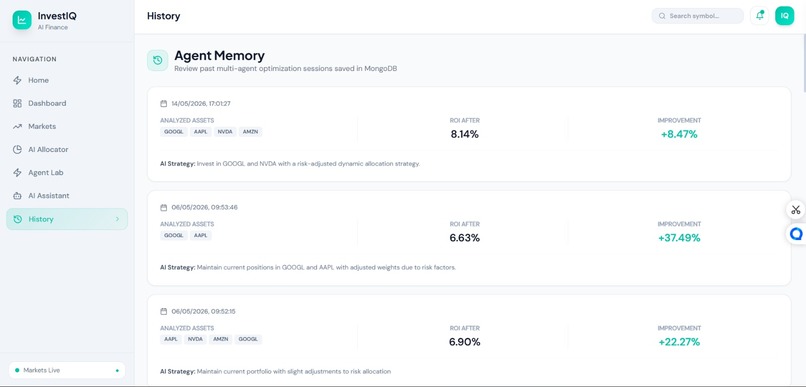Image resolution: width=806 pixels, height=387 pixels.
Task: Click AAPL tag in 09:53:46 session
Action: [200, 235]
